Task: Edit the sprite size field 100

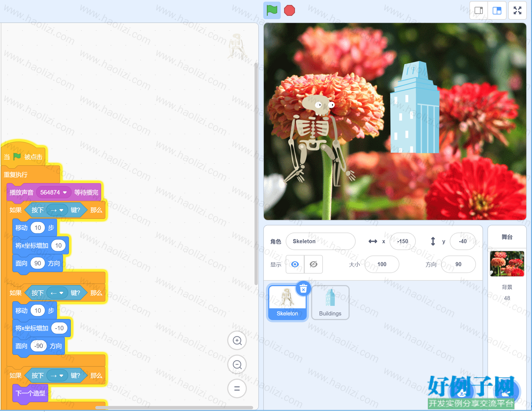Action: coord(382,264)
